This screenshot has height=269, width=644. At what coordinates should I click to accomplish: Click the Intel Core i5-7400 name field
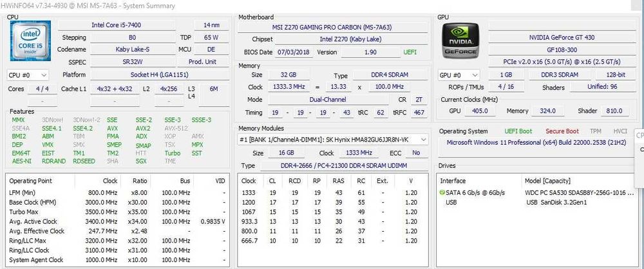116,25
